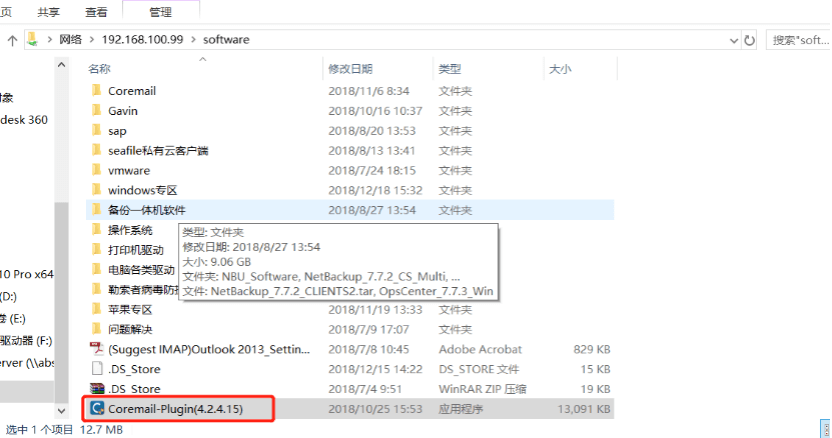The height and width of the screenshot is (438, 832).
Task: Click the DS_STORE 文件 type cell
Action: [x=479, y=369]
